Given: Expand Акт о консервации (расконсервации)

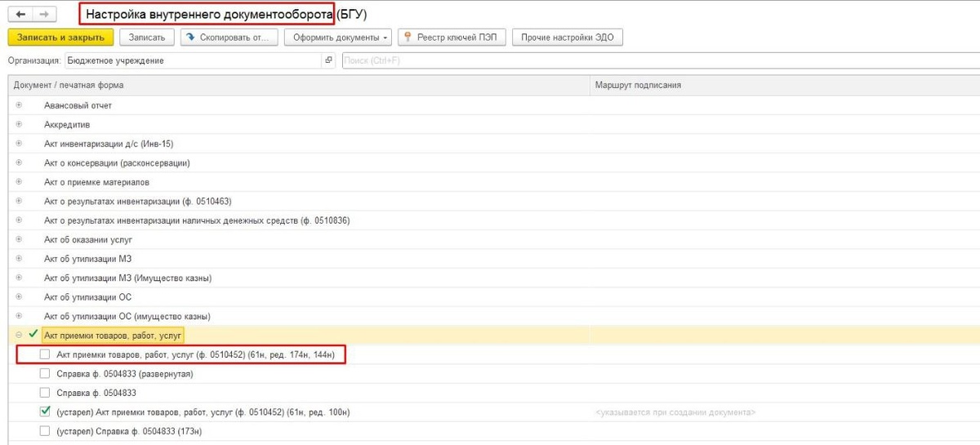Looking at the screenshot, I should tap(19, 162).
